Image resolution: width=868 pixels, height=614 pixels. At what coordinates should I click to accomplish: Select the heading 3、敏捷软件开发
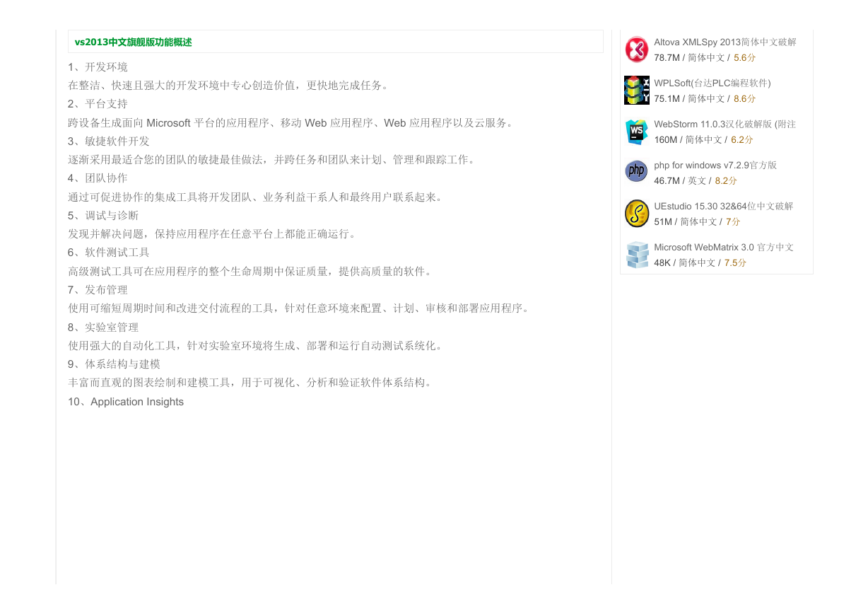click(x=109, y=141)
